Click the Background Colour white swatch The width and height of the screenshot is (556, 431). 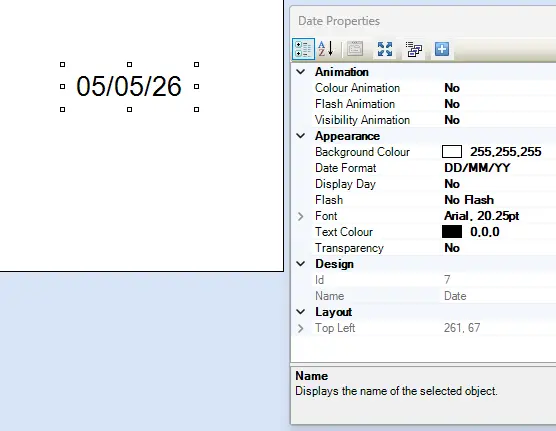pyautogui.click(x=452, y=152)
